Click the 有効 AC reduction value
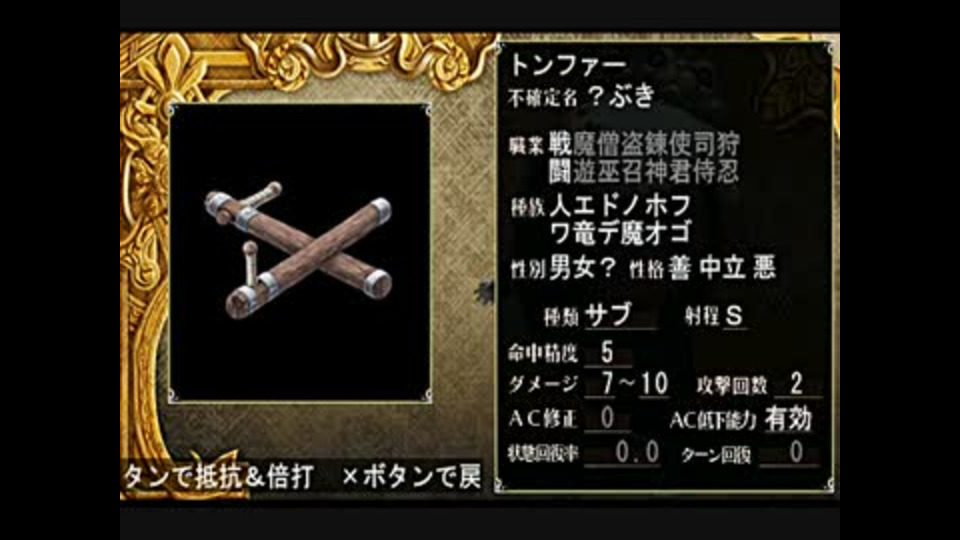Viewport: 960px width, 540px height. (x=788, y=419)
